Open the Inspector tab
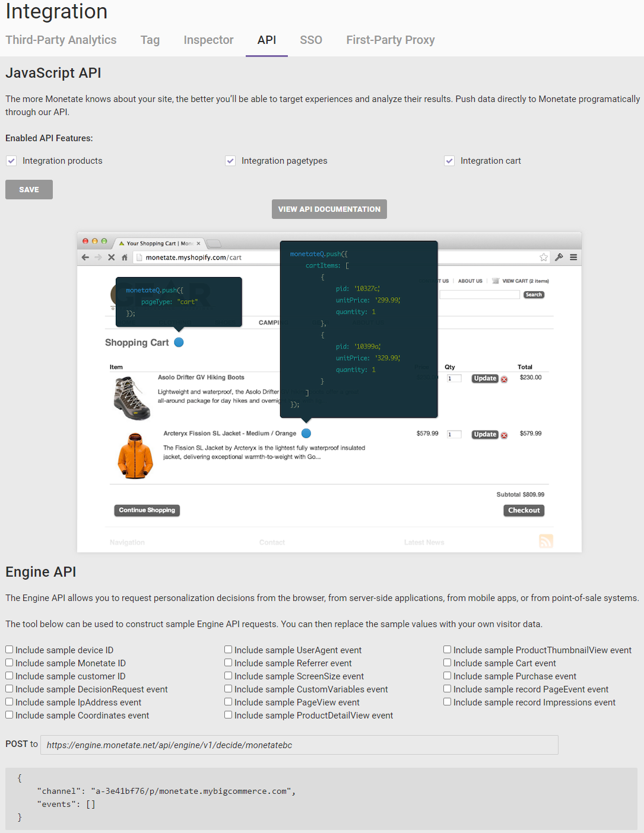 pyautogui.click(x=208, y=40)
